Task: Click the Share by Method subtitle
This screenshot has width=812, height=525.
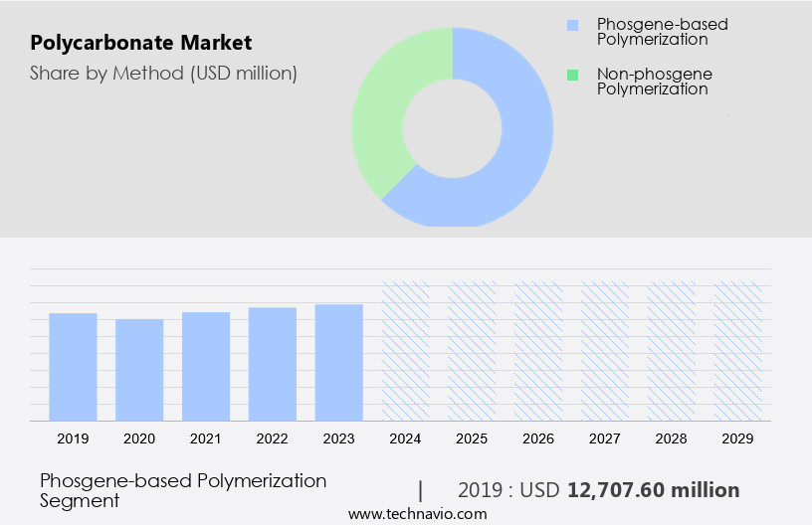Action: pos(163,73)
